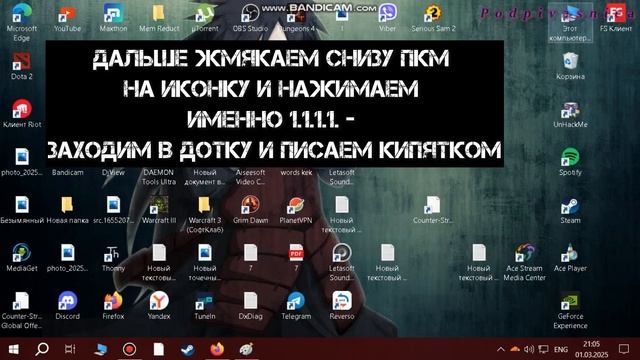Viewport: 640px width, 360px height.
Task: Select the Этот компьютер icon
Action: pyautogui.click(x=570, y=23)
